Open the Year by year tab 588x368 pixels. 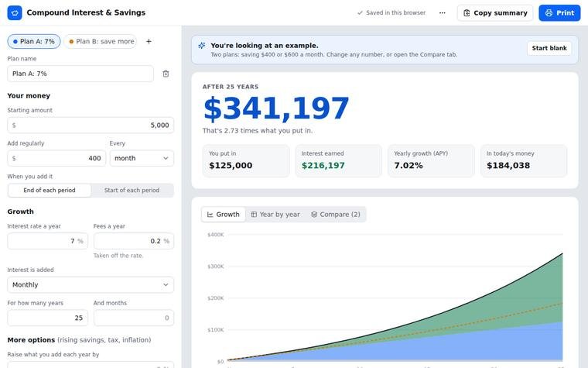(x=275, y=215)
